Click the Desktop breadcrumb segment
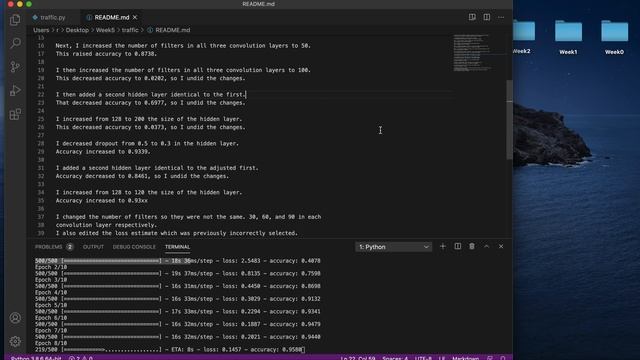640x360 pixels. pos(77,30)
